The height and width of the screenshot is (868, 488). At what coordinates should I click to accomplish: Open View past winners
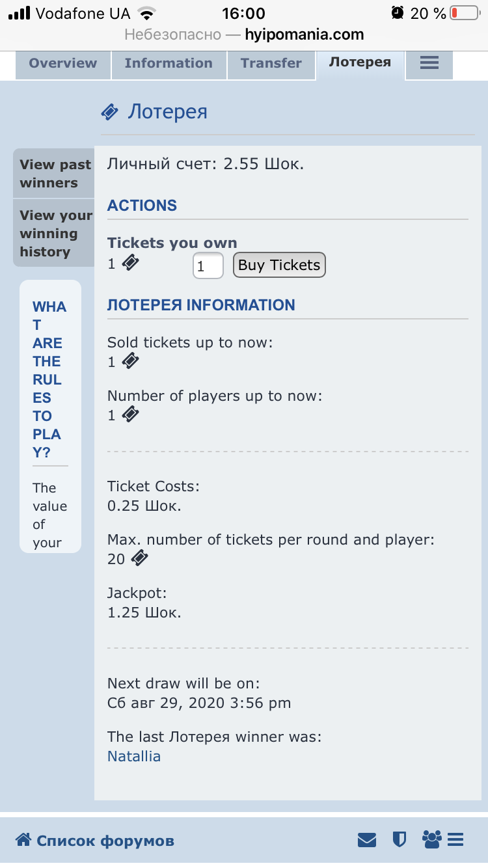55,174
